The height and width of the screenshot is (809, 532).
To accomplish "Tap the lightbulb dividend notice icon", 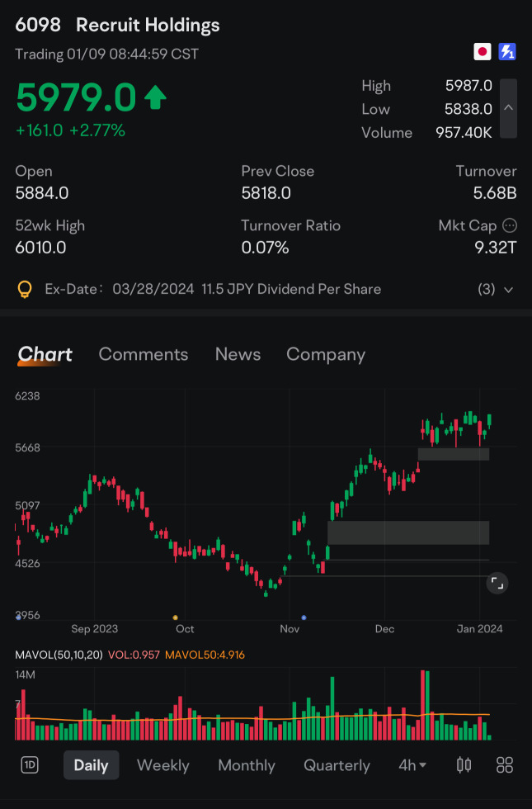I will click(x=25, y=290).
